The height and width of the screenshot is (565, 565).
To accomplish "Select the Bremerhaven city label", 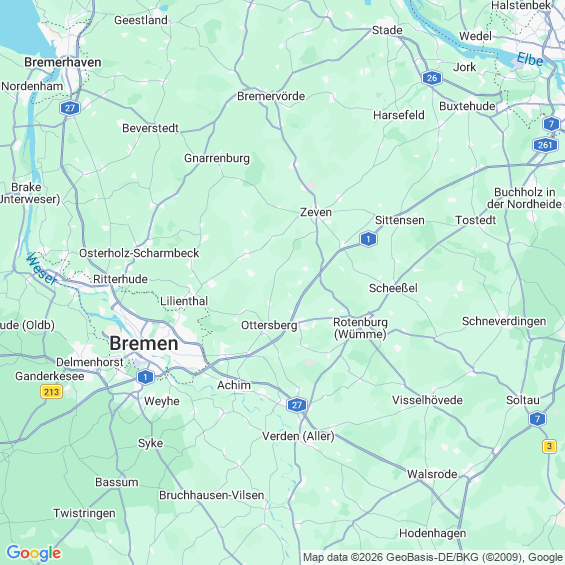I will pos(63,62).
